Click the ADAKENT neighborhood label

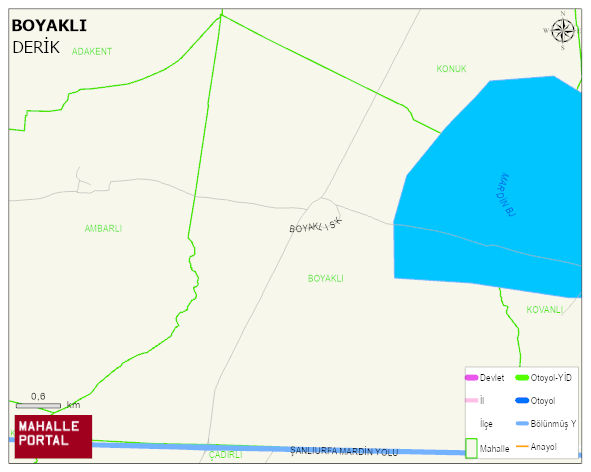tap(92, 52)
